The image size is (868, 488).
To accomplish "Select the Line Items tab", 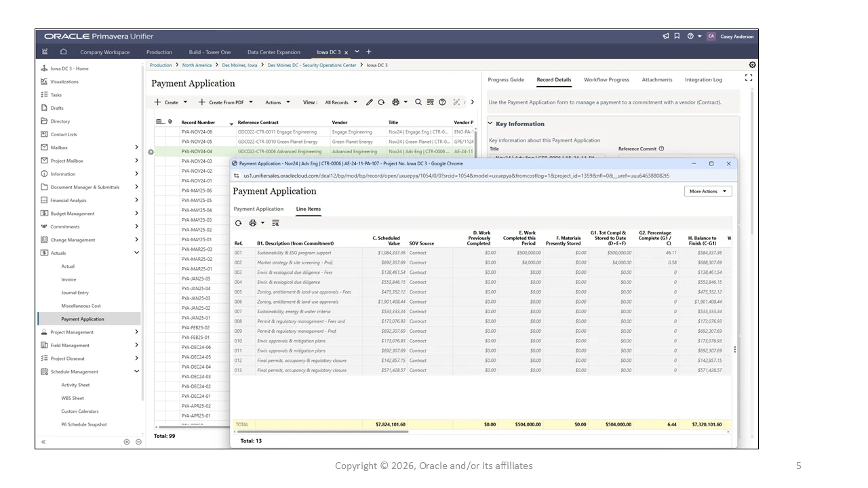I will pos(309,209).
